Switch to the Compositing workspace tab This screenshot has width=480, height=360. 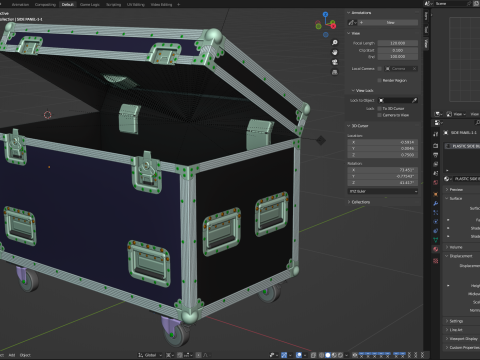tap(45, 4)
